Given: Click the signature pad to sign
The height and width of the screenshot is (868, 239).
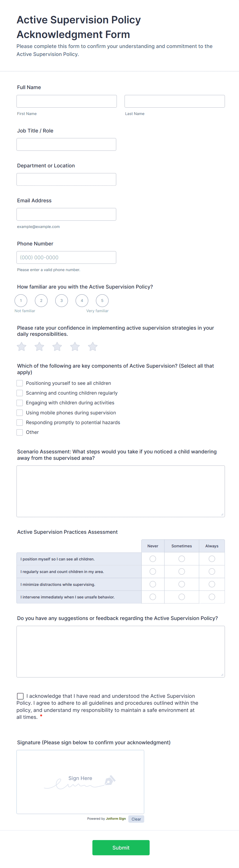Looking at the screenshot, I should point(80,782).
